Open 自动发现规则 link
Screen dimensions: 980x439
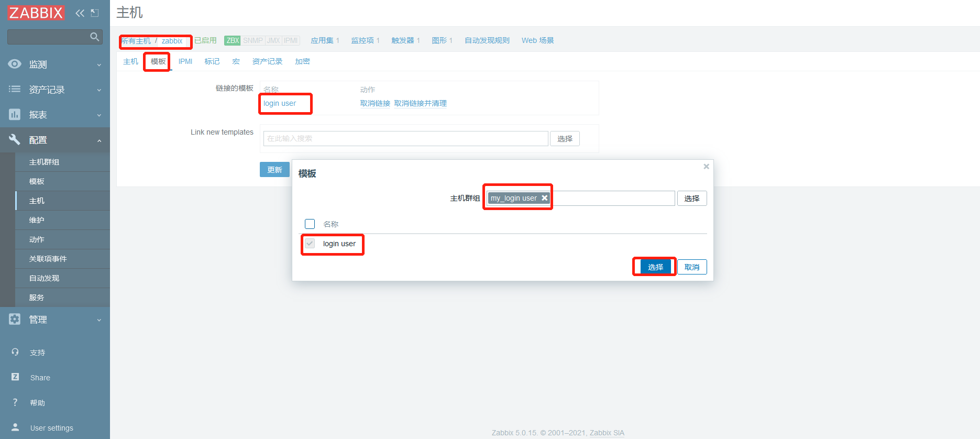pyautogui.click(x=487, y=40)
